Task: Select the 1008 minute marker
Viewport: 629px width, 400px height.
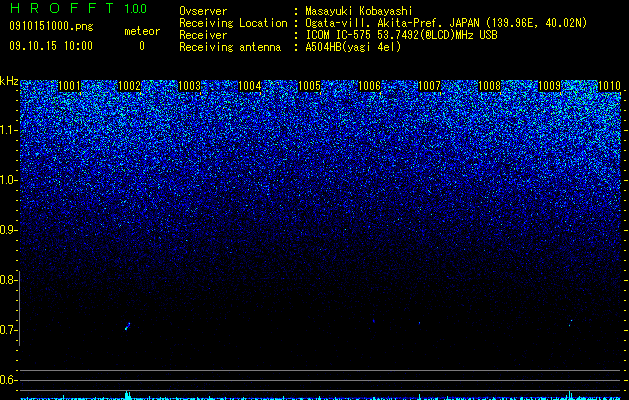Action: pos(489,86)
